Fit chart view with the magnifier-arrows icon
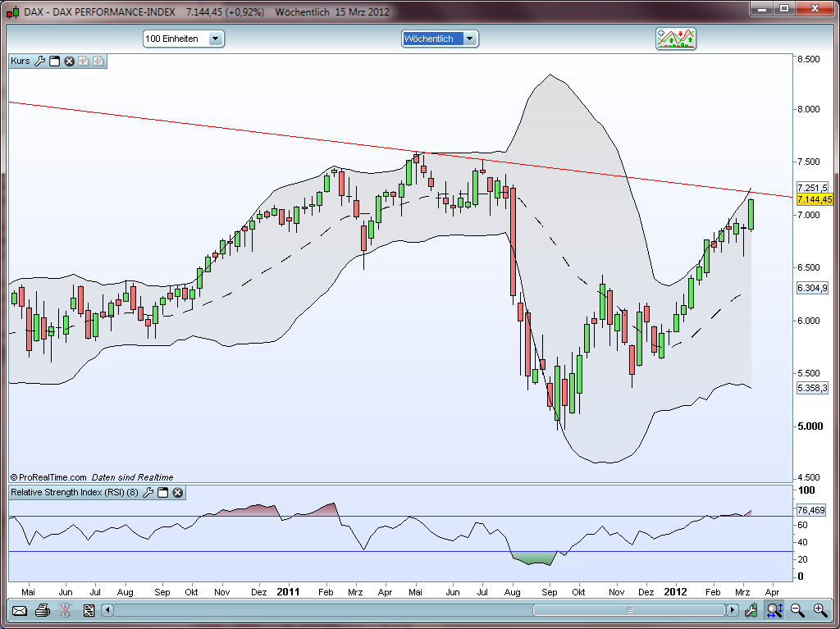This screenshot has height=629, width=840. (774, 610)
